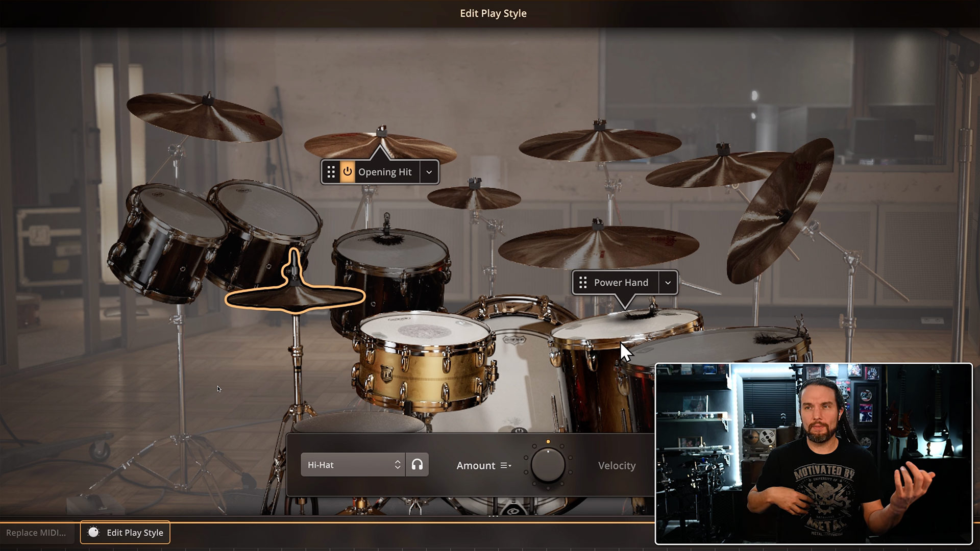Click the Power Hand label
This screenshot has height=551, width=980.
click(621, 283)
